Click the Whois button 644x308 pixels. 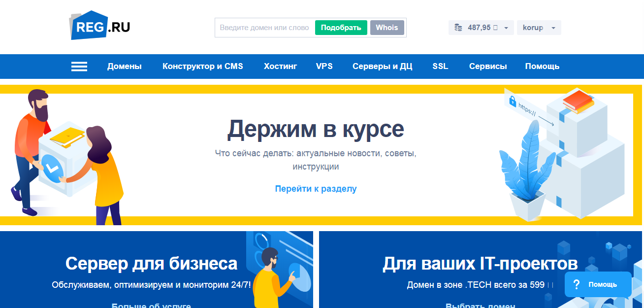click(386, 28)
